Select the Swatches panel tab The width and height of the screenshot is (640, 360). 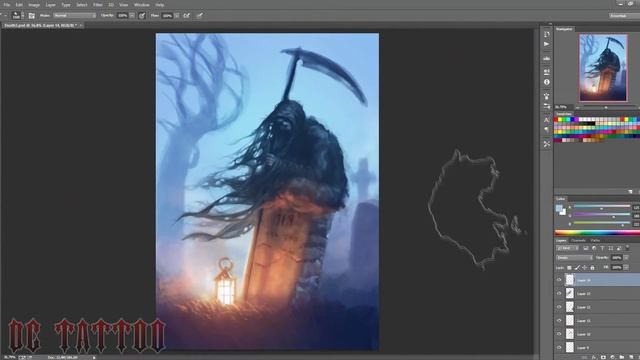pyautogui.click(x=564, y=114)
